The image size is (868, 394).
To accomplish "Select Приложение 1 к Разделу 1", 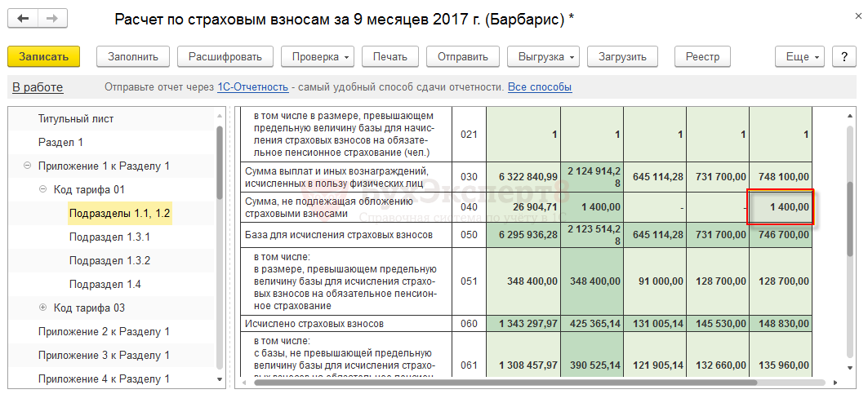I will [x=104, y=166].
